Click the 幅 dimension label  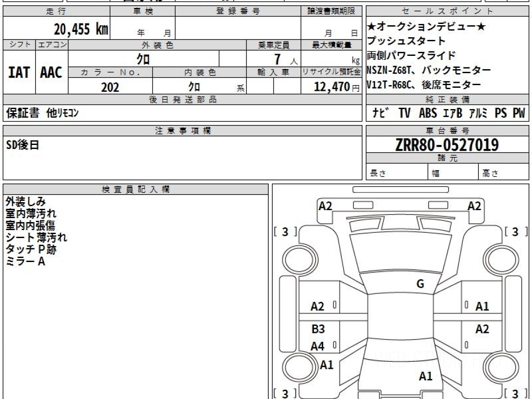click(436, 174)
